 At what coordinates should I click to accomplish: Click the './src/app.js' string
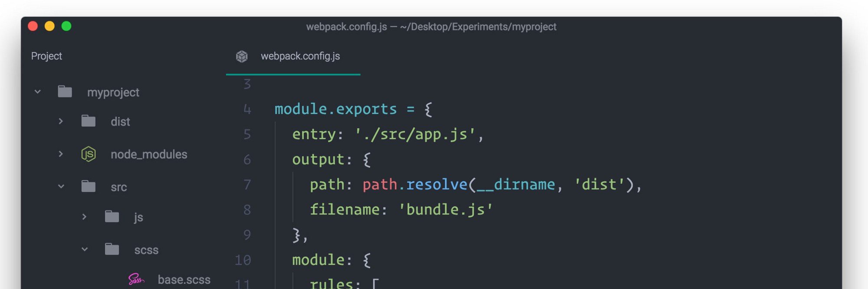[415, 134]
